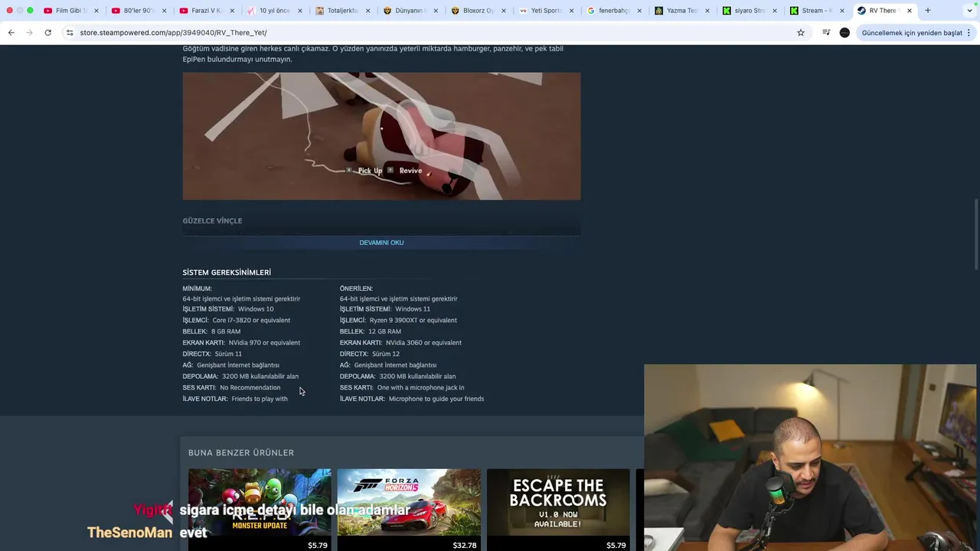This screenshot has height=551, width=980.
Task: Expand the tab search dropdown arrow
Action: click(969, 11)
